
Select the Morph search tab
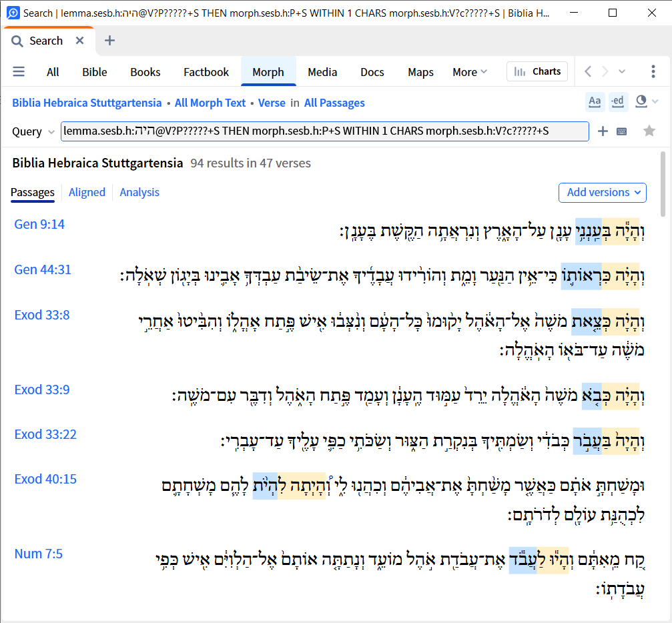tap(268, 72)
